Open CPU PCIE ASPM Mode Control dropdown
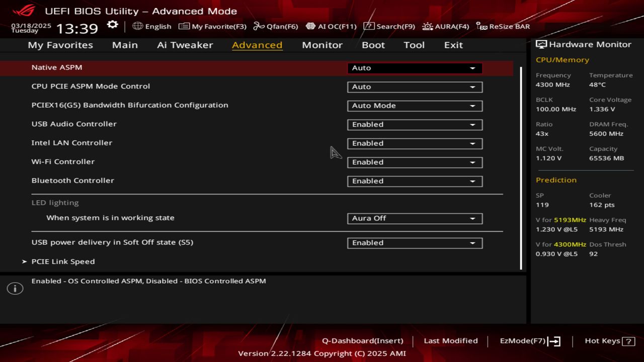This screenshot has height=362, width=644. click(415, 87)
